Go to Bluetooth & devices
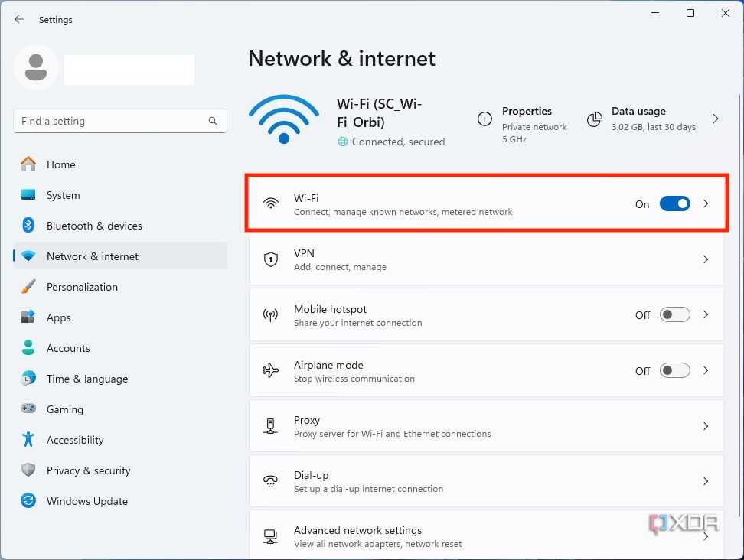Image resolution: width=744 pixels, height=560 pixels. click(x=120, y=226)
